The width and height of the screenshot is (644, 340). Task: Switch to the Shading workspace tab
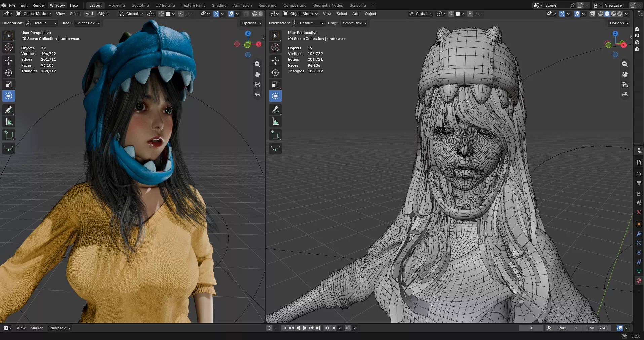click(219, 5)
